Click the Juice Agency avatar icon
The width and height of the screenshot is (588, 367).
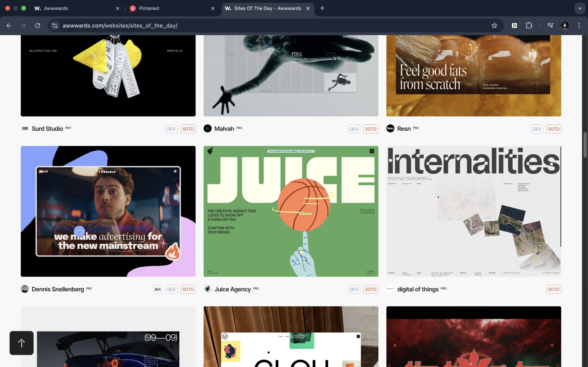pos(207,289)
